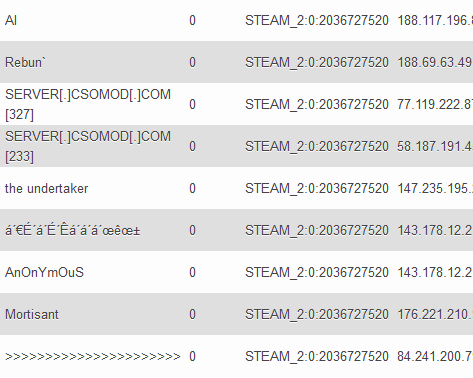Click the undertaker player name

pyautogui.click(x=46, y=189)
